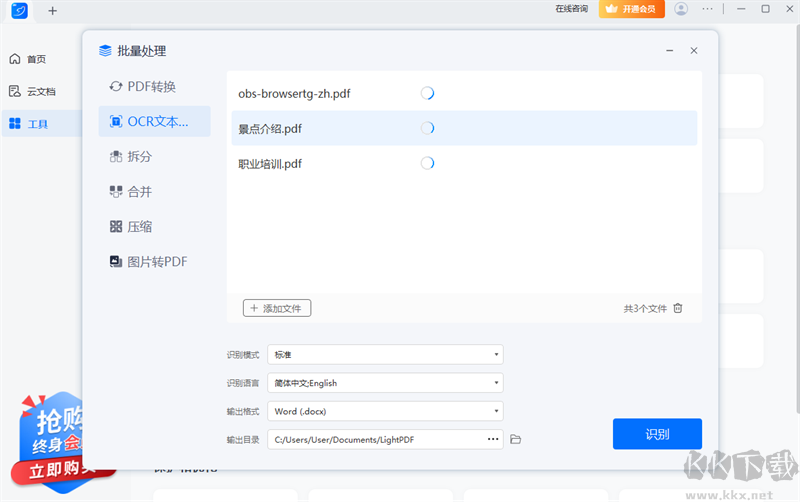This screenshot has width=800, height=502.
Task: Open the 识别语言 language dropdown
Action: point(385,383)
